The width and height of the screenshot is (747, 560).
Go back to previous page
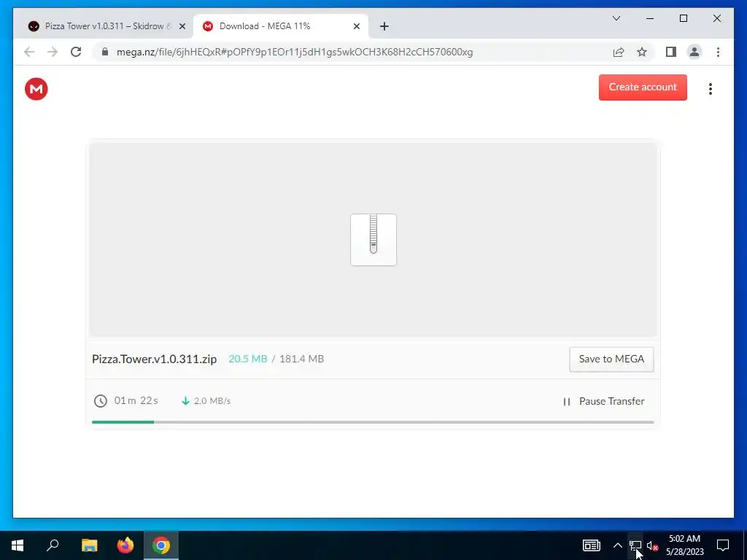click(29, 52)
